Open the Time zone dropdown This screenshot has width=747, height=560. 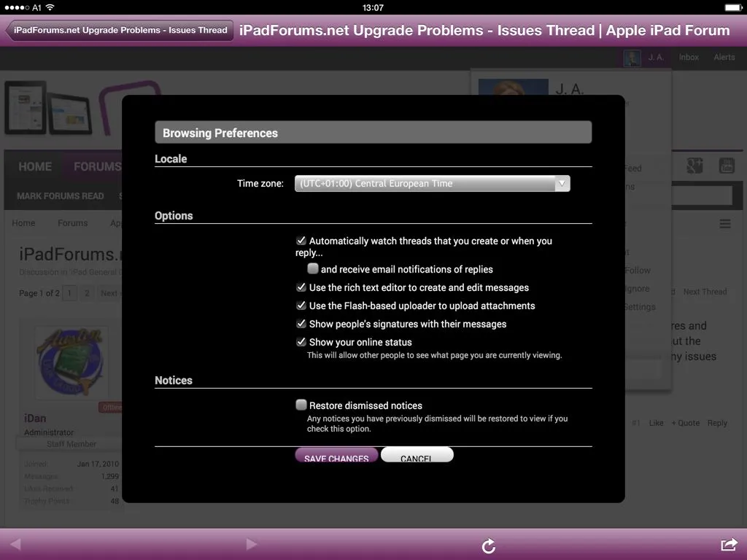point(432,184)
